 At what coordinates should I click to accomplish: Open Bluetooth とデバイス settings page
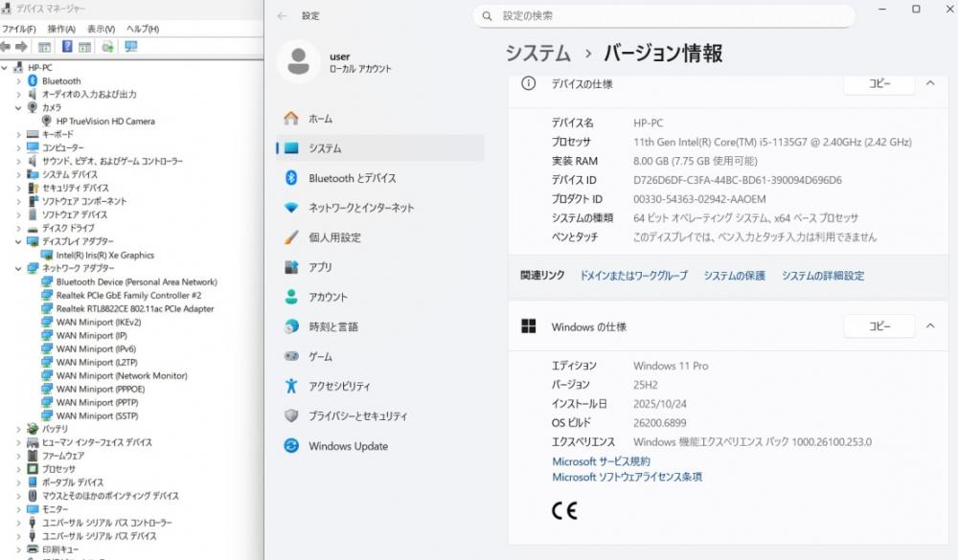352,178
